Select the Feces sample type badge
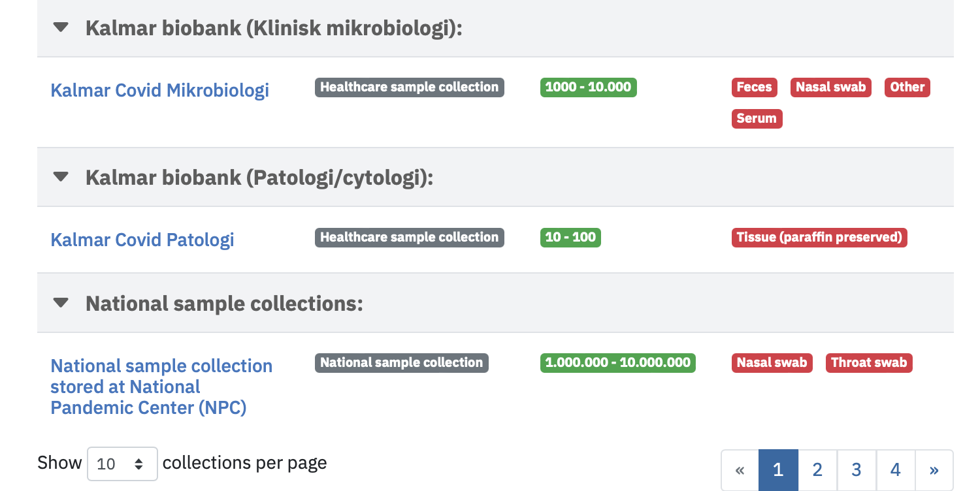The image size is (980, 491). tap(754, 87)
